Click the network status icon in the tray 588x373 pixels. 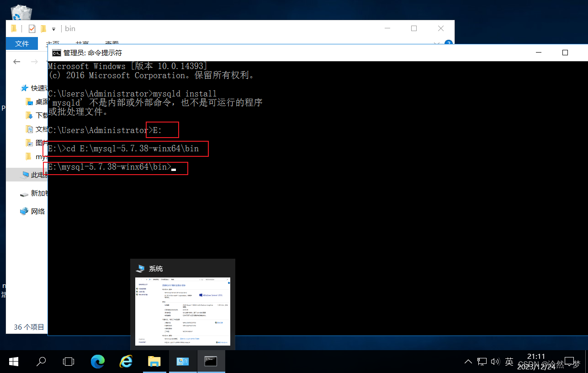click(x=482, y=362)
